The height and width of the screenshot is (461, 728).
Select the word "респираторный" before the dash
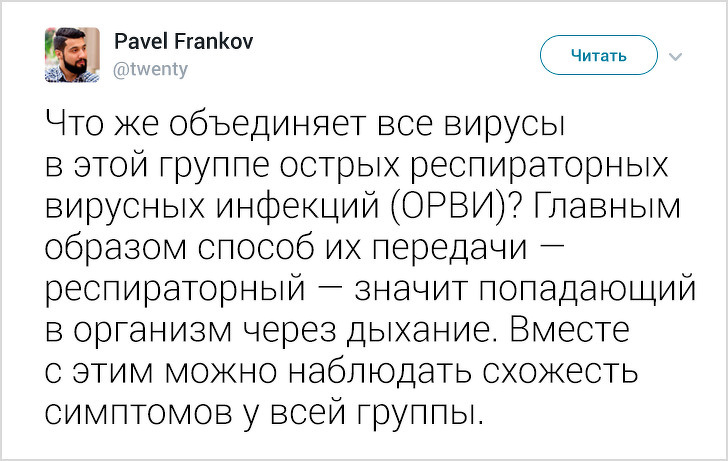point(174,289)
